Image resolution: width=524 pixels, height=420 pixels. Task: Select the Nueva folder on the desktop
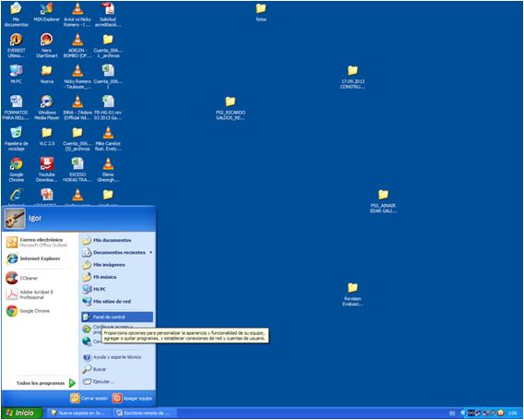pyautogui.click(x=47, y=74)
